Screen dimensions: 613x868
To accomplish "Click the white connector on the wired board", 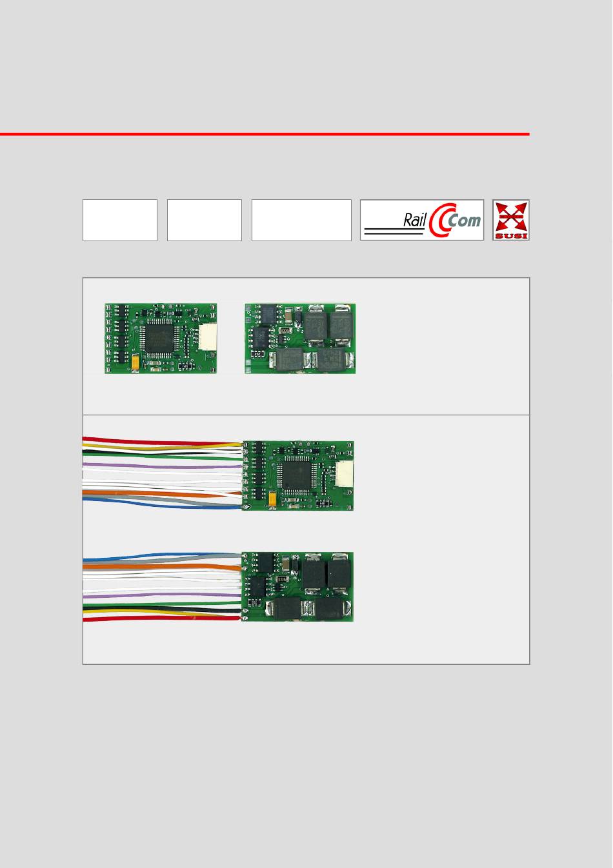I will click(x=345, y=475).
